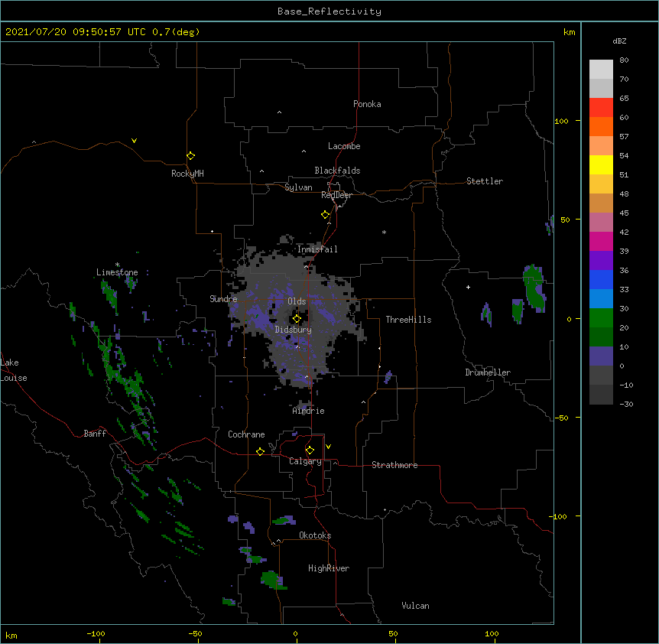Click the yellow V marker northwest of RockyMH

(x=134, y=141)
